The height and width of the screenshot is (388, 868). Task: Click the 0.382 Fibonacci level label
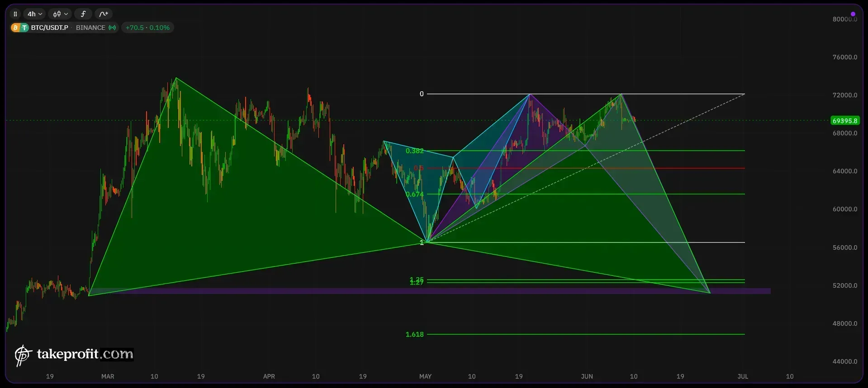[414, 151]
